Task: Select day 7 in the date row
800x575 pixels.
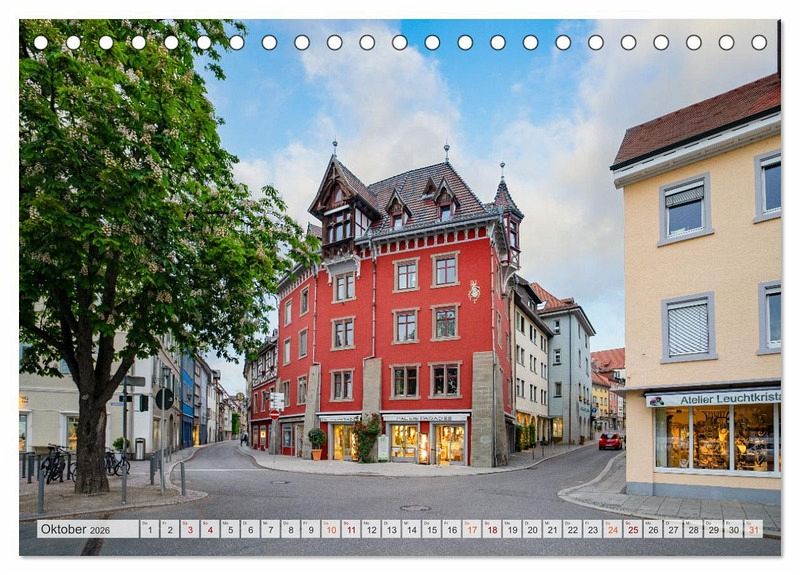Action: tap(270, 529)
